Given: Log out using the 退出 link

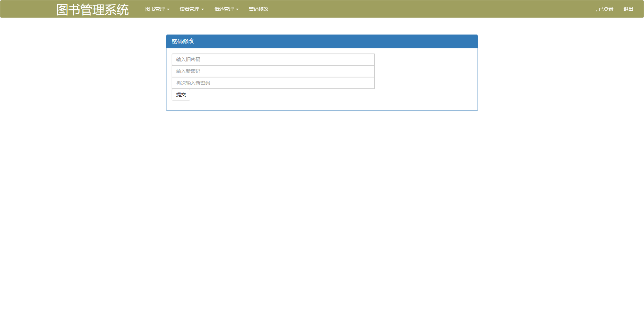Looking at the screenshot, I should (x=628, y=9).
